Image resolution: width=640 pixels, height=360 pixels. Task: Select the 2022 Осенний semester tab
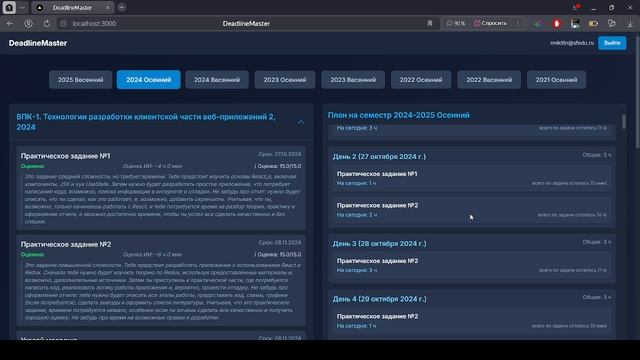[x=421, y=80]
